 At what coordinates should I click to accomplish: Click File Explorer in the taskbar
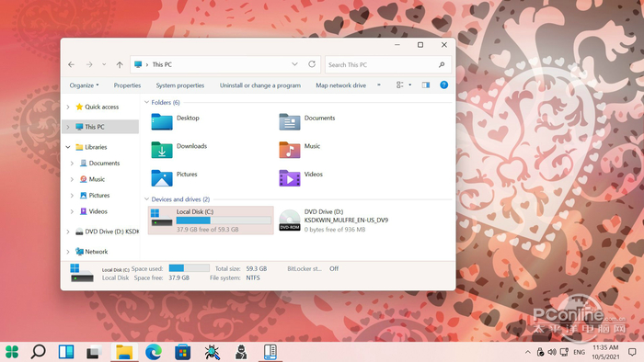pyautogui.click(x=124, y=352)
